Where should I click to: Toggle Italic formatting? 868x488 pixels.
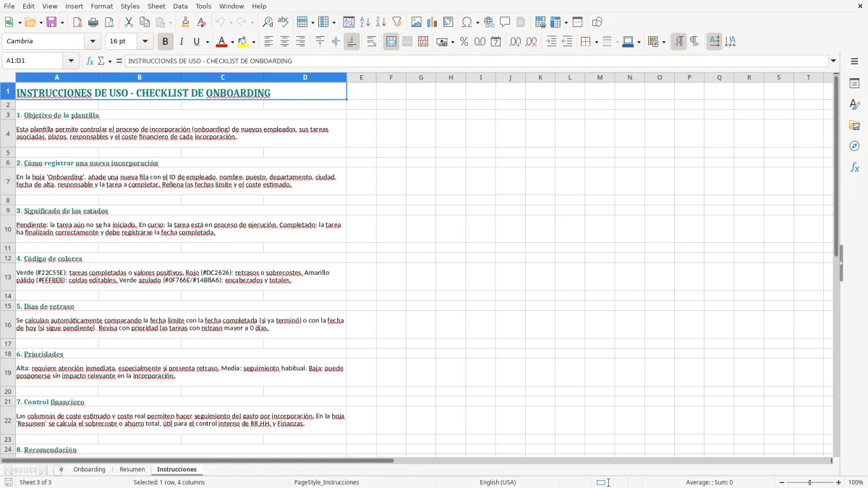(181, 42)
